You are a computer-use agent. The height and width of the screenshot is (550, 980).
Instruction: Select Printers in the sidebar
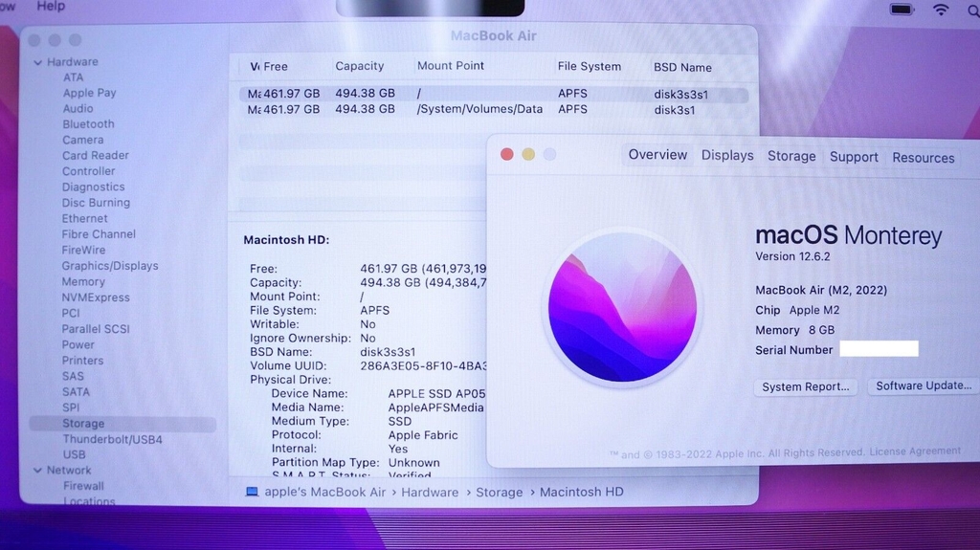pyautogui.click(x=82, y=361)
